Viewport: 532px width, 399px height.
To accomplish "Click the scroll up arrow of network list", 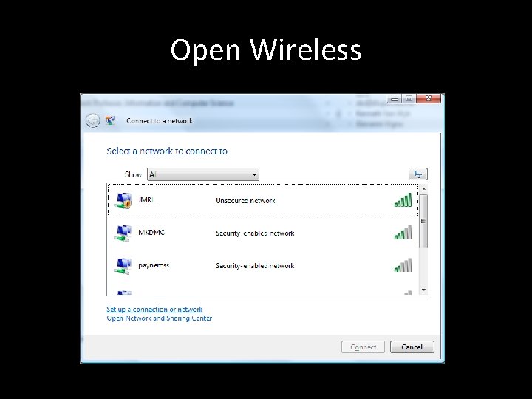I will click(423, 188).
